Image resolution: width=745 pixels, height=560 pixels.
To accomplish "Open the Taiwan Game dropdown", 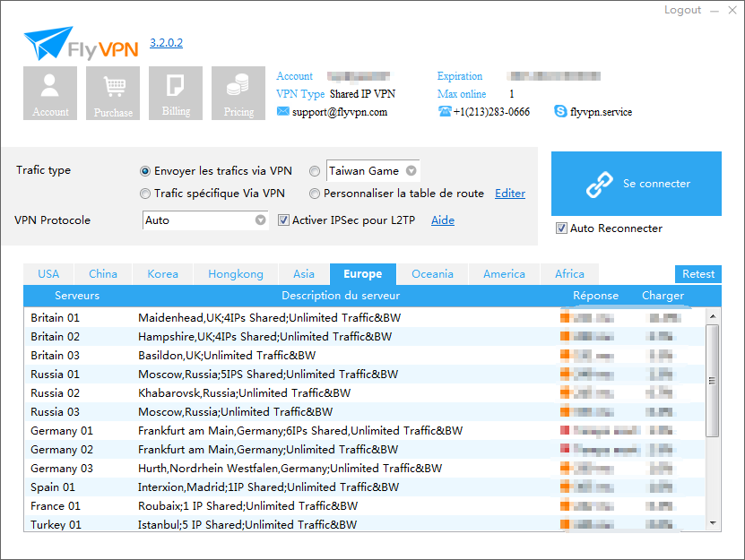I will (x=373, y=170).
